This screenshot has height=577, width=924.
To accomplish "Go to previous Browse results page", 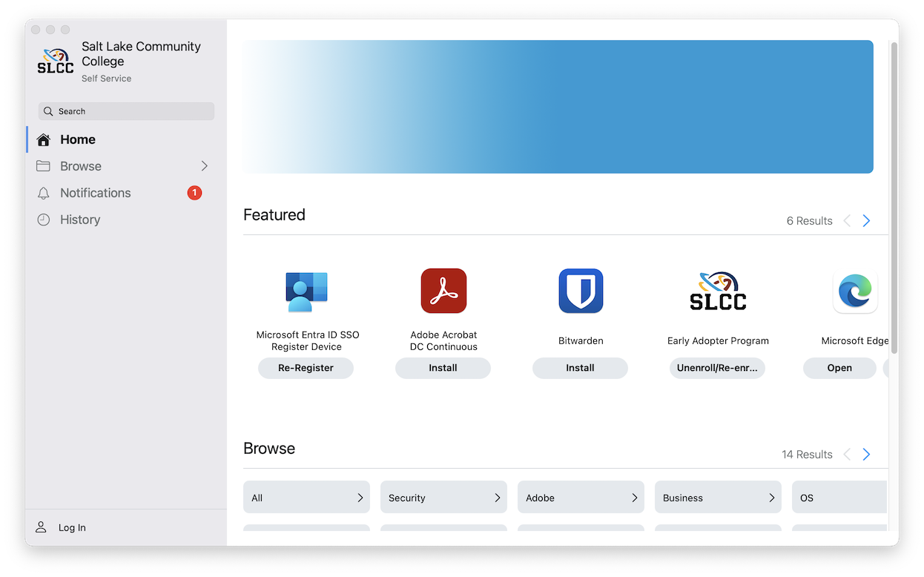I will 847,455.
